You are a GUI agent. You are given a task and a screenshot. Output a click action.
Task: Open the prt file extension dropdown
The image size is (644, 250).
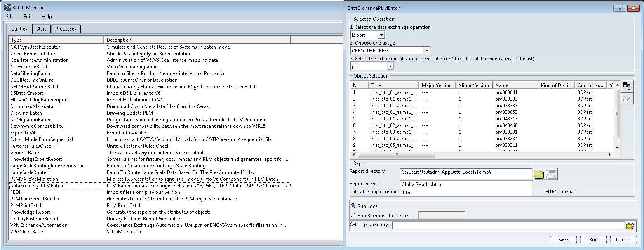(x=390, y=66)
